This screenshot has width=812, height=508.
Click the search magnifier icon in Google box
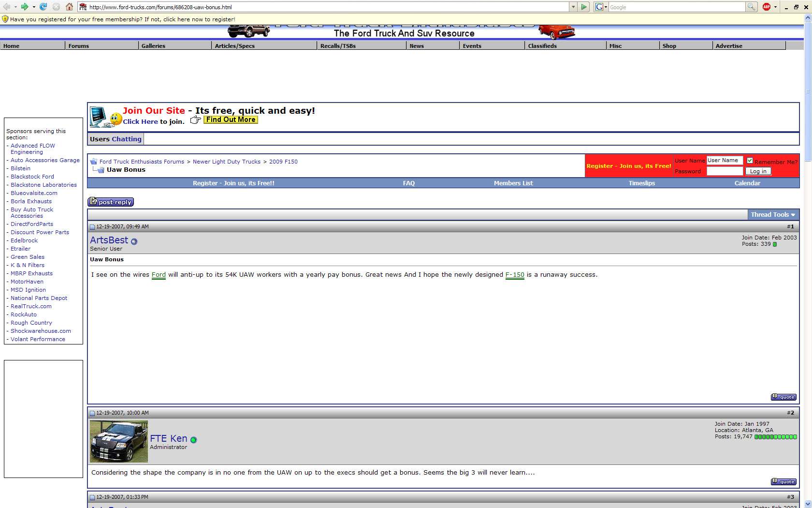coord(751,7)
